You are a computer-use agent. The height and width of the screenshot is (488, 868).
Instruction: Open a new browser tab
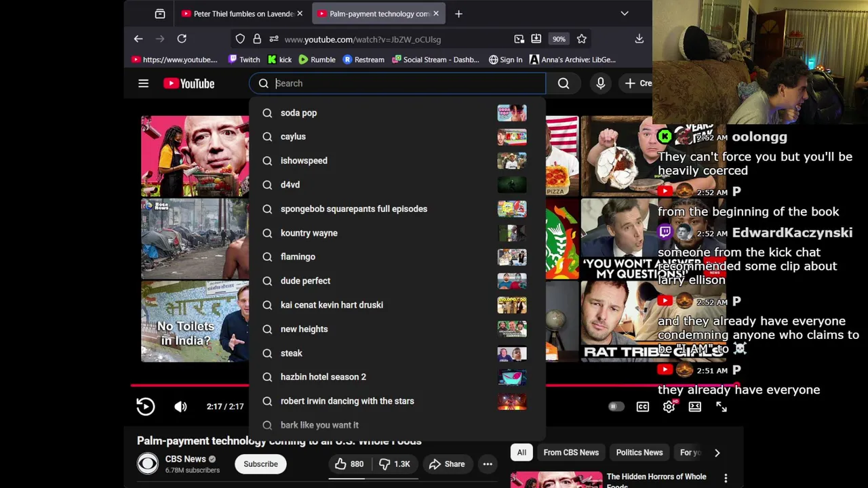[458, 14]
